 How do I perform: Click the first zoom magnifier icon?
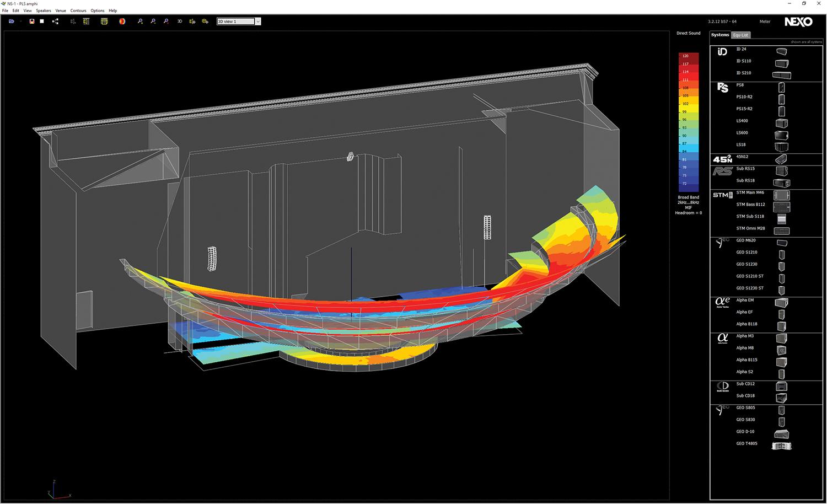[x=140, y=22]
